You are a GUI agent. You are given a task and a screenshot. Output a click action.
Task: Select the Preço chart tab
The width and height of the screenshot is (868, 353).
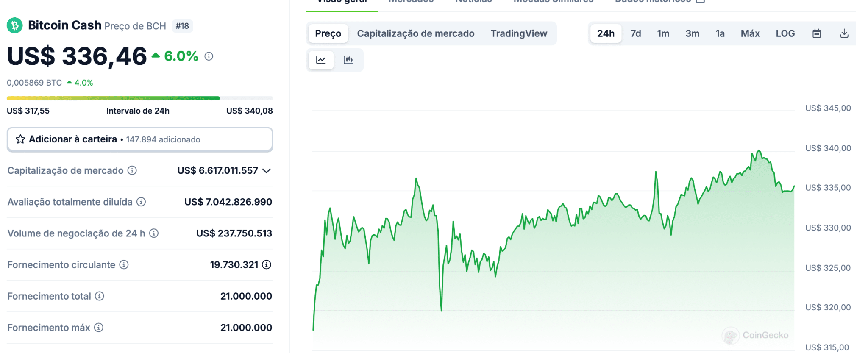tap(328, 33)
